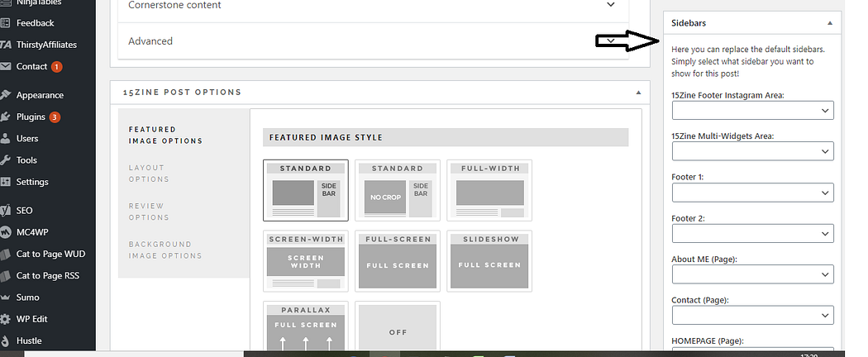Click the Hustle icon
The image size is (868, 357).
5,341
